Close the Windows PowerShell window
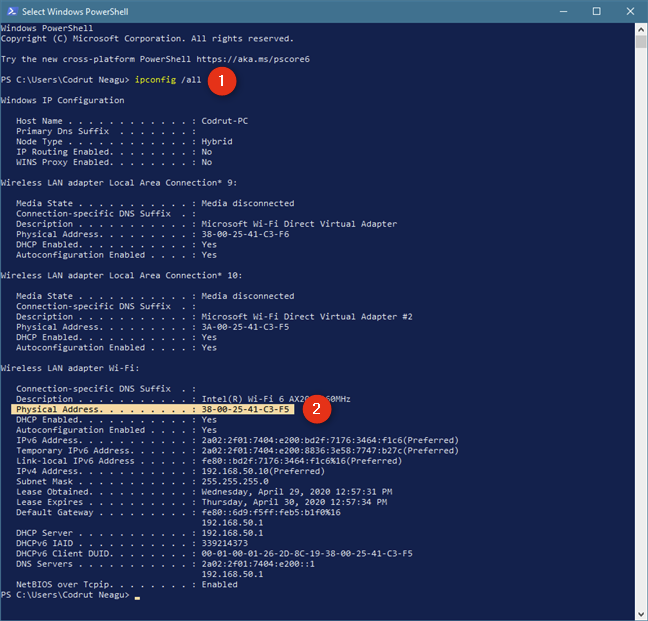 (630, 12)
